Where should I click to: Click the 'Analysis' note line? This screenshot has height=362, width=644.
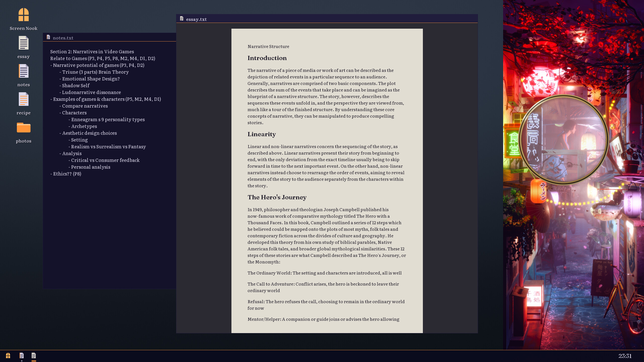tap(70, 153)
